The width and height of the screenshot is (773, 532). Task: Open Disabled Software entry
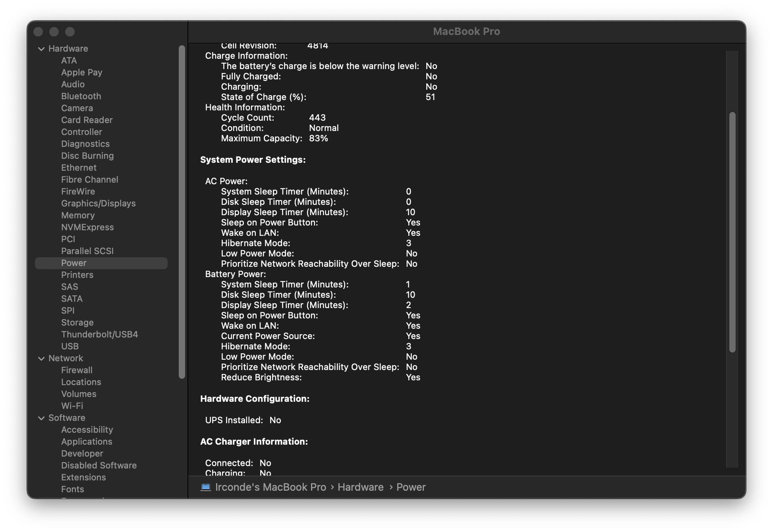pos(99,465)
